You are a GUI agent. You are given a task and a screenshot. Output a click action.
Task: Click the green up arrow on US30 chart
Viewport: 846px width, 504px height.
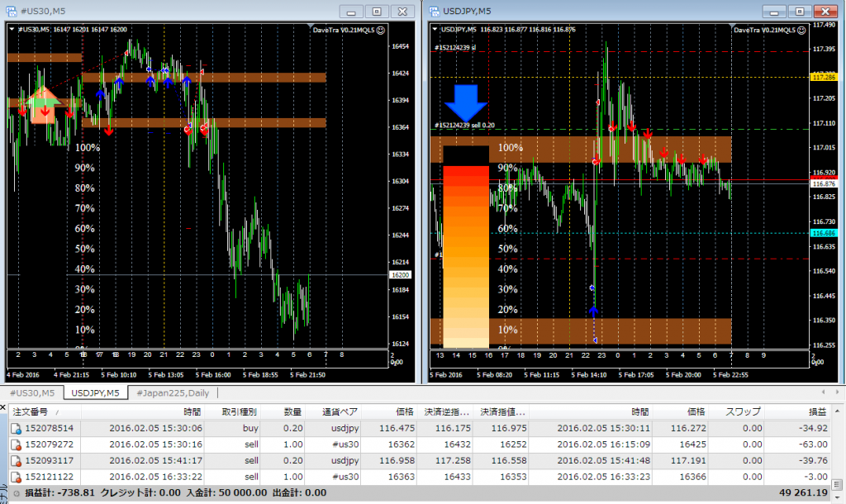click(41, 105)
